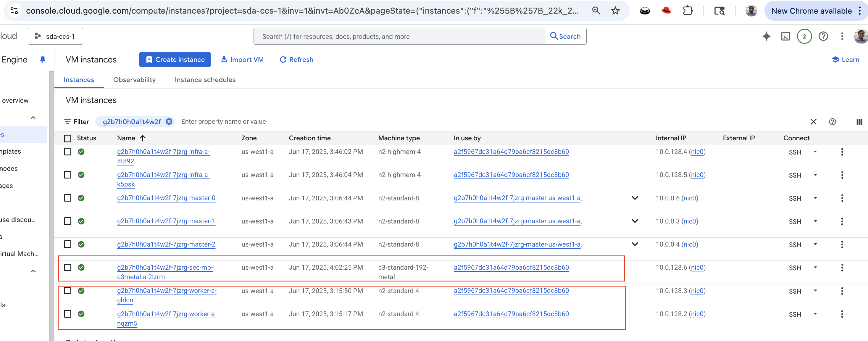Image resolution: width=868 pixels, height=341 pixels.
Task: Open SSH dropdown arrow for infra-a-8t892
Action: 815,152
